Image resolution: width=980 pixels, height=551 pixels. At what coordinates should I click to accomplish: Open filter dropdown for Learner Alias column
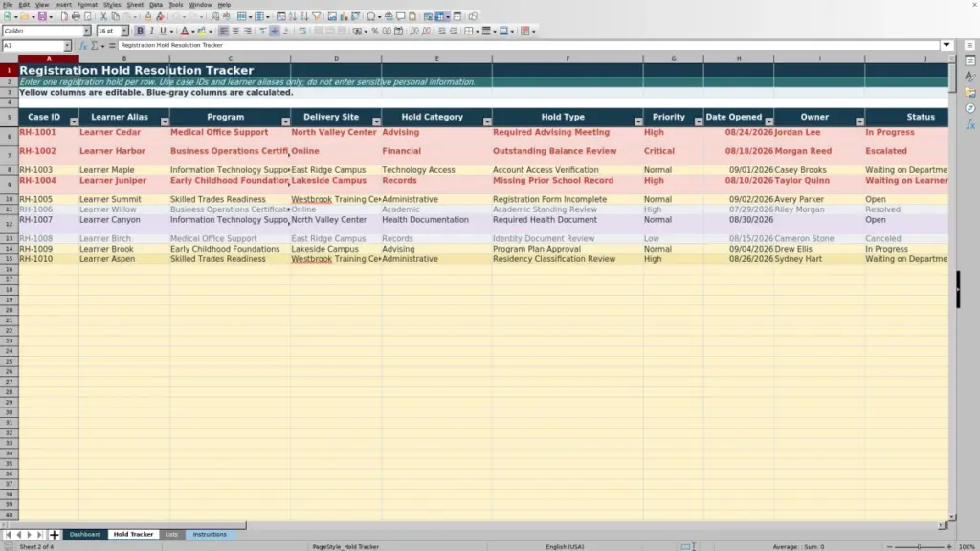pos(165,121)
